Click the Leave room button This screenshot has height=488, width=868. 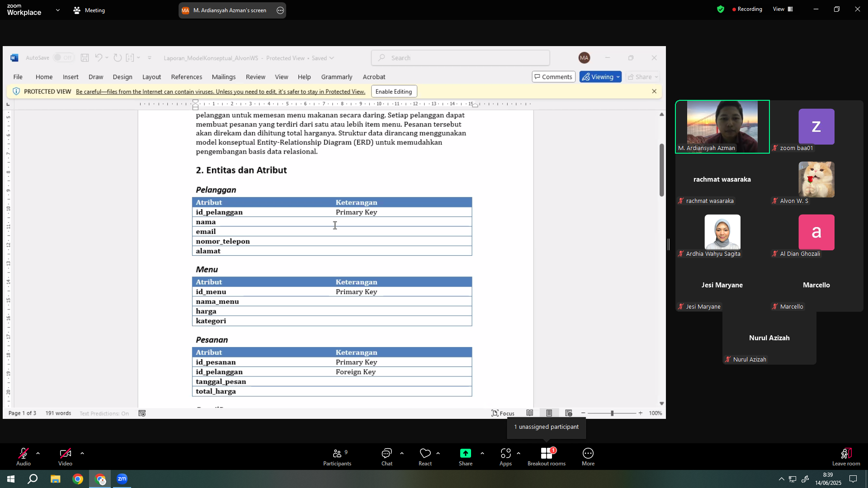(846, 457)
